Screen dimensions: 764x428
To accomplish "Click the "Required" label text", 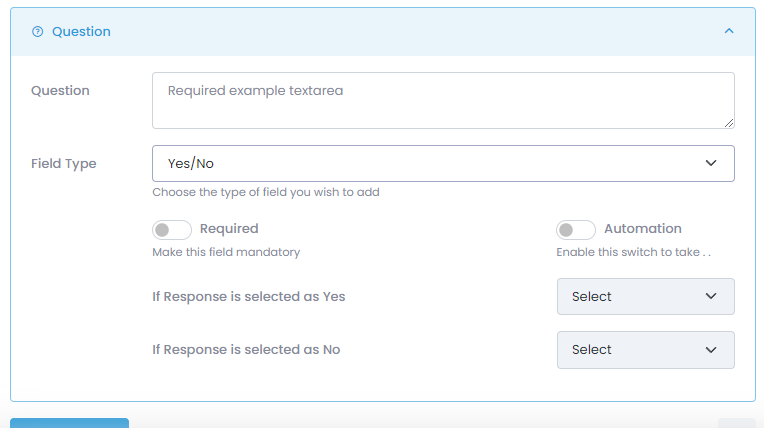I will pos(229,229).
